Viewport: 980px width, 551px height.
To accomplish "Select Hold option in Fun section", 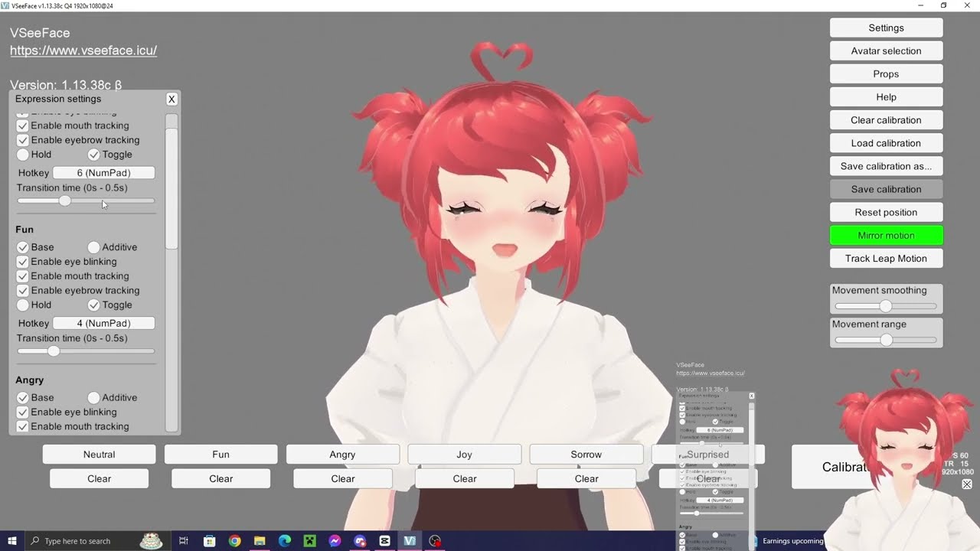I will point(23,305).
